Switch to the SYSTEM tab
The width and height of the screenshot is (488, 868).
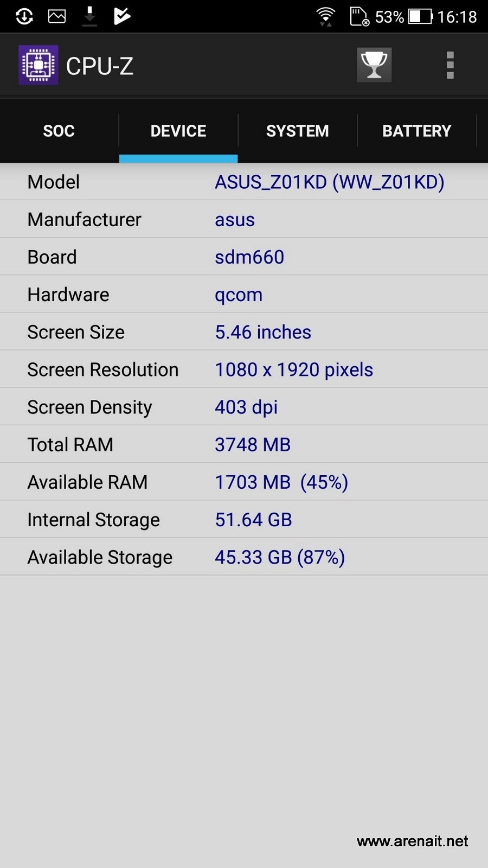point(298,131)
